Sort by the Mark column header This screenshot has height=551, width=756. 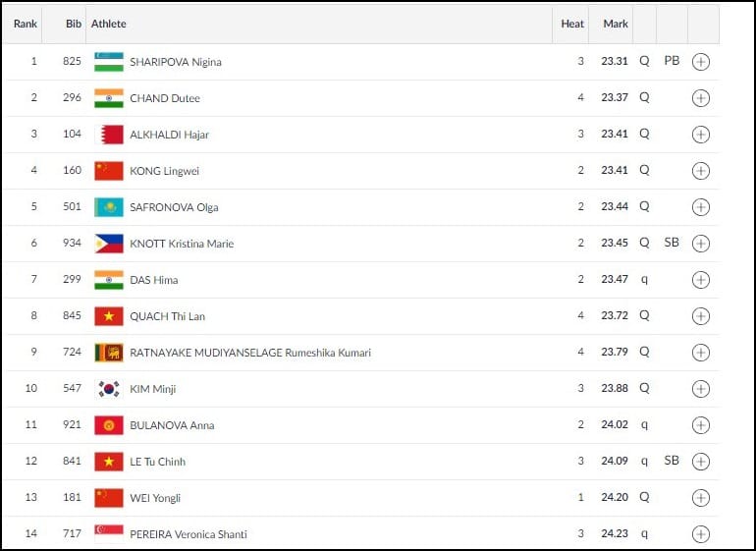pyautogui.click(x=616, y=24)
